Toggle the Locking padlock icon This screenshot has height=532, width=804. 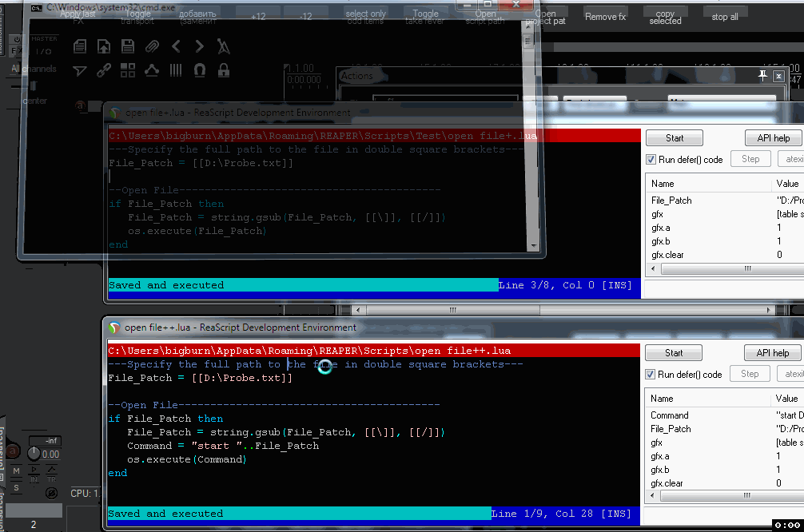[224, 70]
